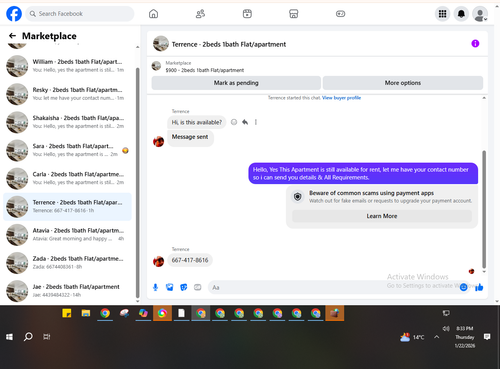Open Atavia's apartment chat
This screenshot has height=369, width=500.
click(x=67, y=234)
